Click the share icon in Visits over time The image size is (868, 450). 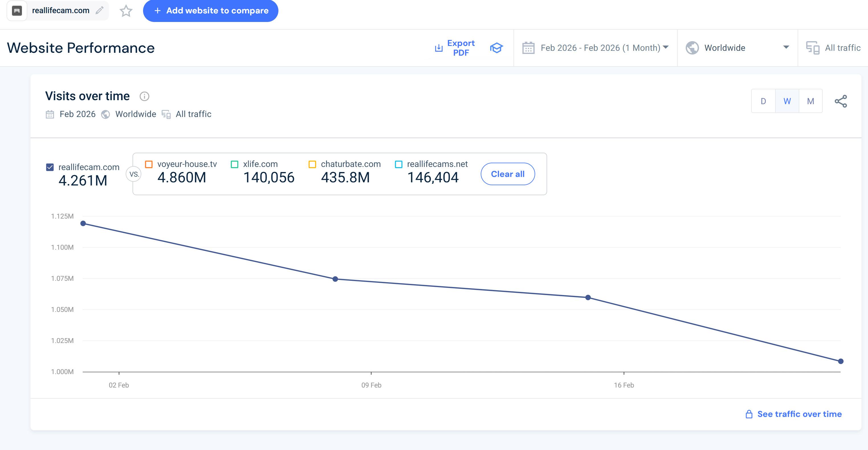tap(840, 101)
